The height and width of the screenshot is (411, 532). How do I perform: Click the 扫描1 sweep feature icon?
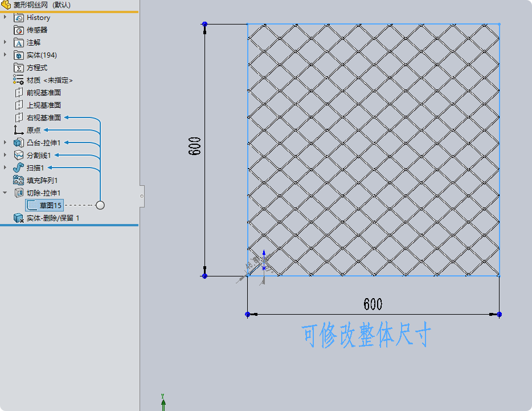coord(19,168)
